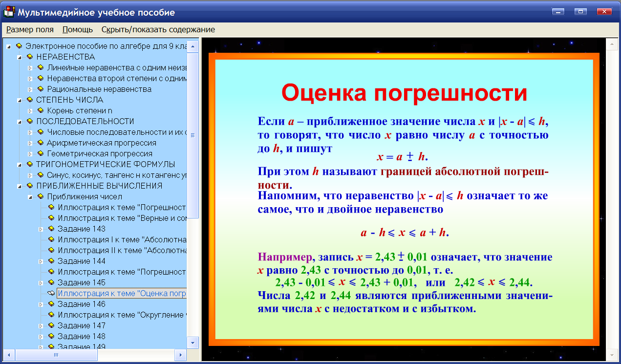621x364 pixels.
Task: Click the pencil icon on the selected "Оценка погрешности" item
Action: coord(52,293)
